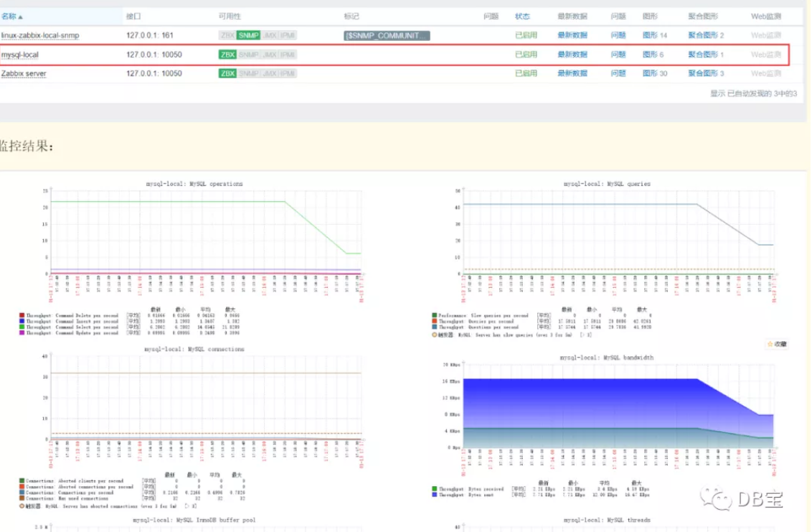Click the green SNMP badge for linux-zabbix-local-snmp

[x=248, y=35]
